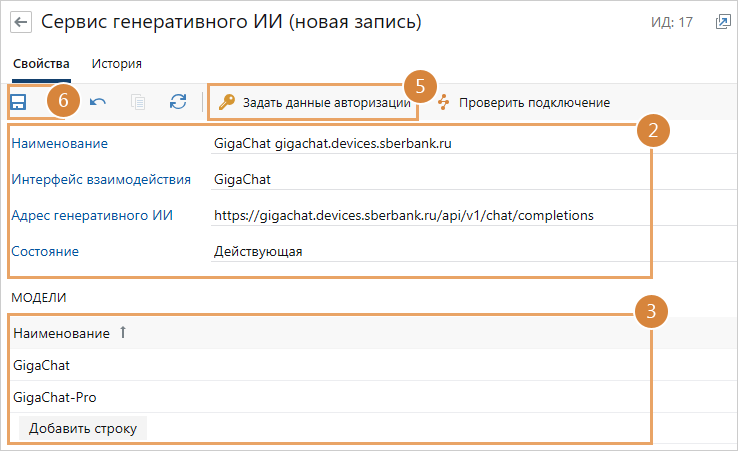Save the record with floppy icon
Viewport: 738px width, 451px height.
(x=18, y=102)
